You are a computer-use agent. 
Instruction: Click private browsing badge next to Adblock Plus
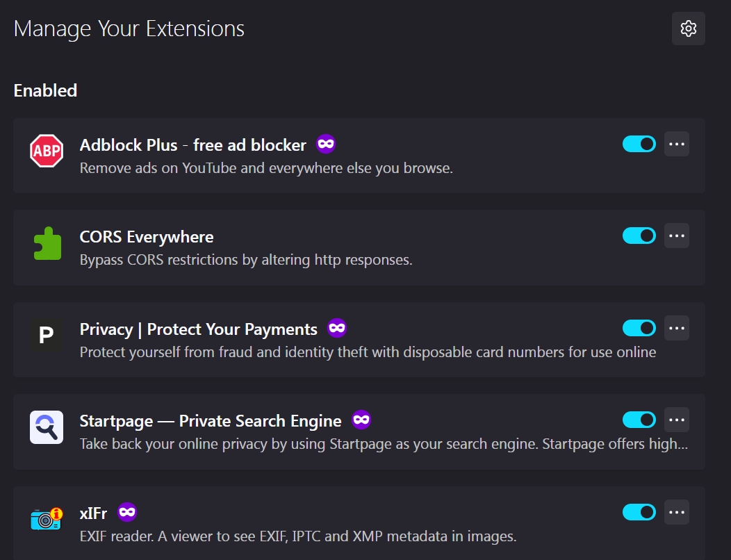point(326,144)
